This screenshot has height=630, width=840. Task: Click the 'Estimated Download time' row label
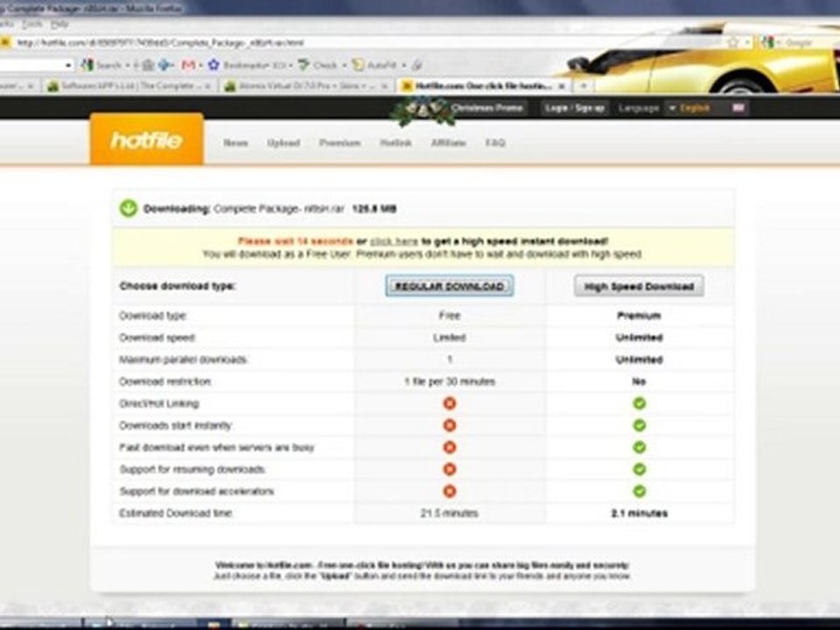pyautogui.click(x=176, y=514)
